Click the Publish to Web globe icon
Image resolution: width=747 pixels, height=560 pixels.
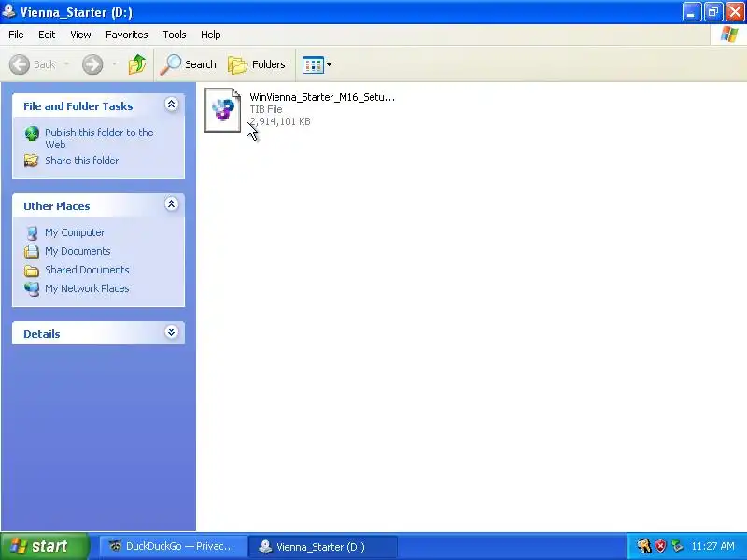pos(32,133)
